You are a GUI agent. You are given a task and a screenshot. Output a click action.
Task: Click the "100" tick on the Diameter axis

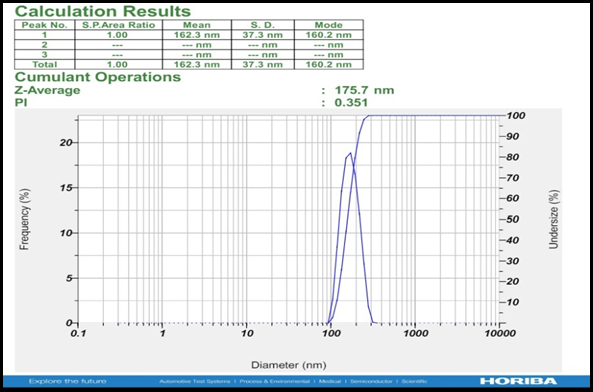click(x=331, y=333)
